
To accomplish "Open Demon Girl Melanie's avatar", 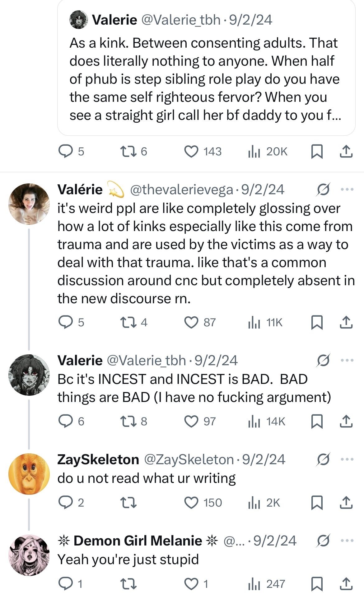I will 29,555.
